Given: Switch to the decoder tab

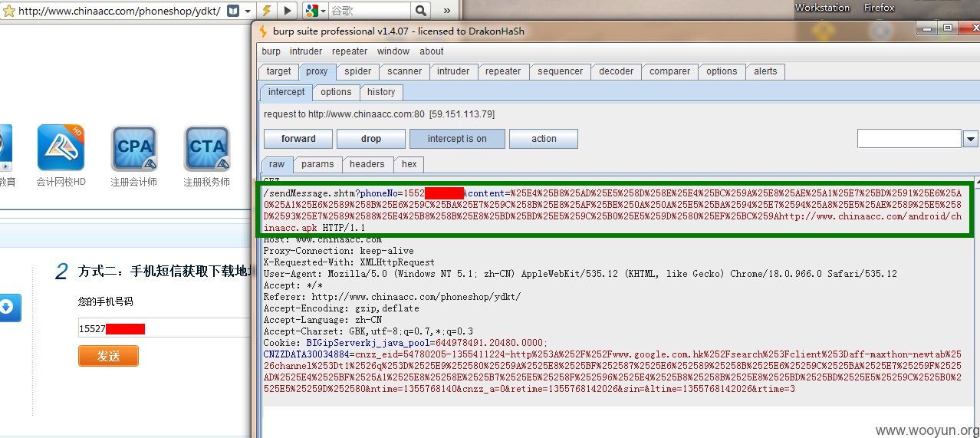Looking at the screenshot, I should point(617,71).
